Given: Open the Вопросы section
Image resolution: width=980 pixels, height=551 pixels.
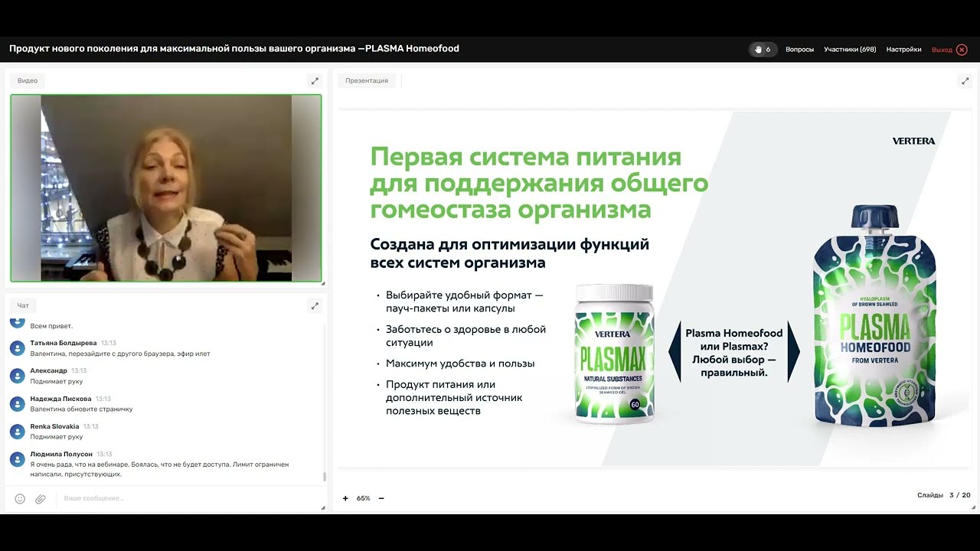Looking at the screenshot, I should (799, 49).
